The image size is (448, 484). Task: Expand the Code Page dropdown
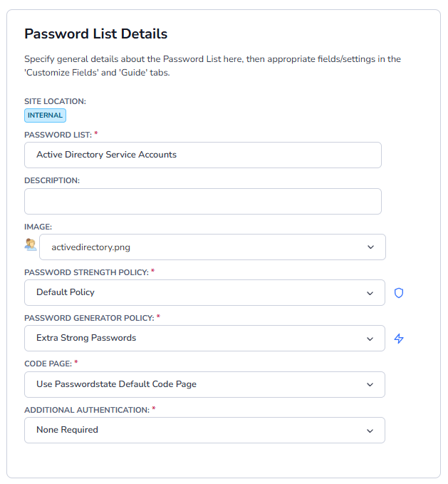coord(204,384)
